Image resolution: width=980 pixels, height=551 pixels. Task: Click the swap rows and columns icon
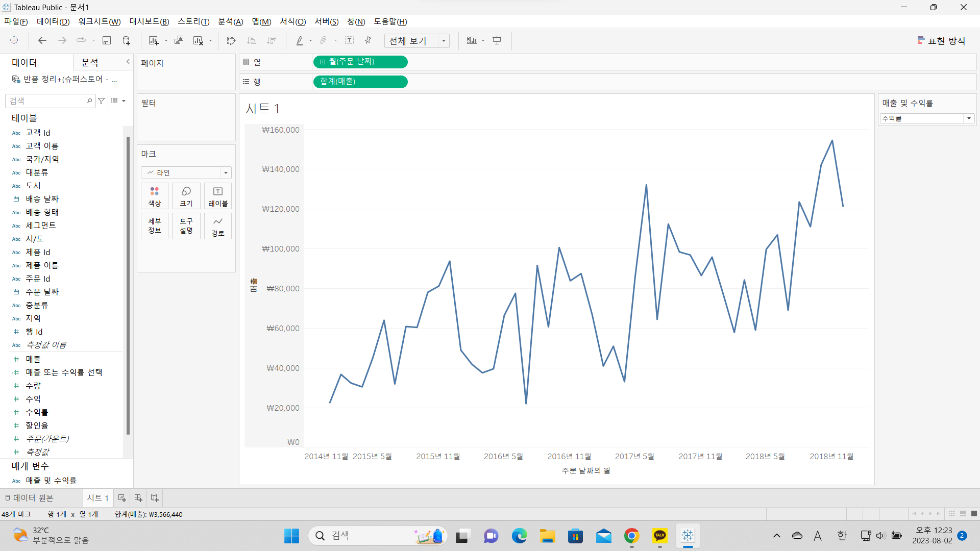point(231,40)
